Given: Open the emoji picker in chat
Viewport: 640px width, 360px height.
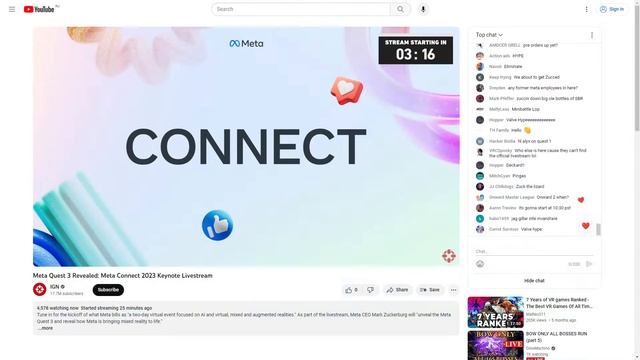Looking at the screenshot, I should point(480,264).
